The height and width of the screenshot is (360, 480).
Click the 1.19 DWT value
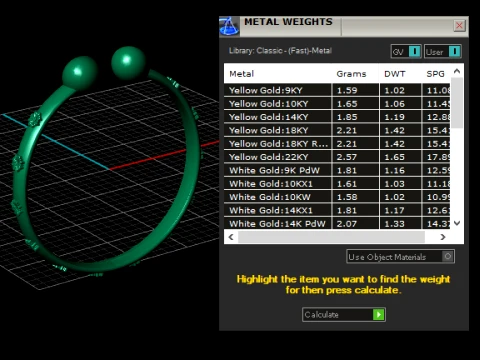point(395,117)
